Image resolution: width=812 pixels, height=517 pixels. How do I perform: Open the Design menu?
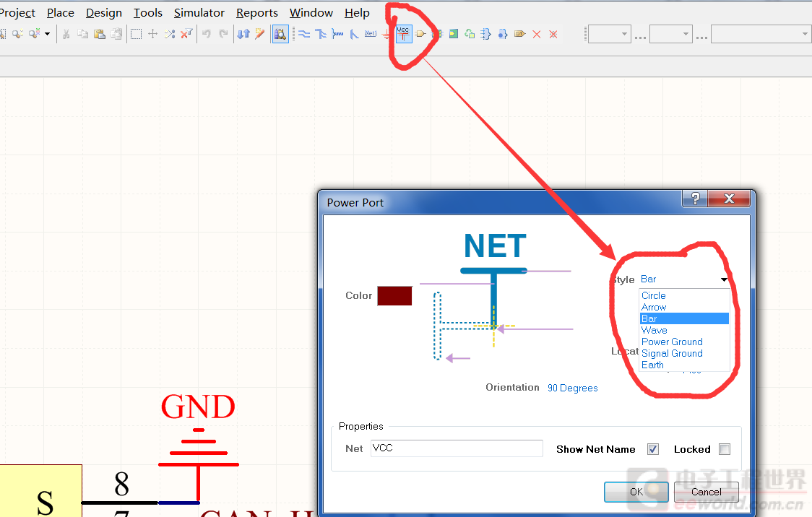(x=104, y=12)
